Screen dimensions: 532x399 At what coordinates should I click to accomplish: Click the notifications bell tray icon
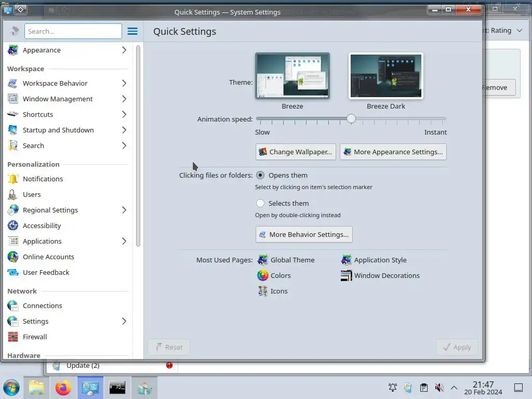coord(393,388)
